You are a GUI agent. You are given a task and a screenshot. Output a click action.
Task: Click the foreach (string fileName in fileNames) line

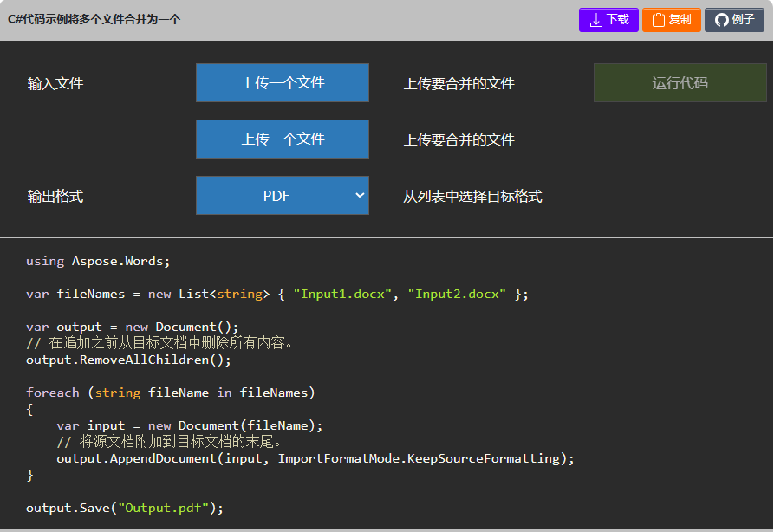tap(170, 393)
